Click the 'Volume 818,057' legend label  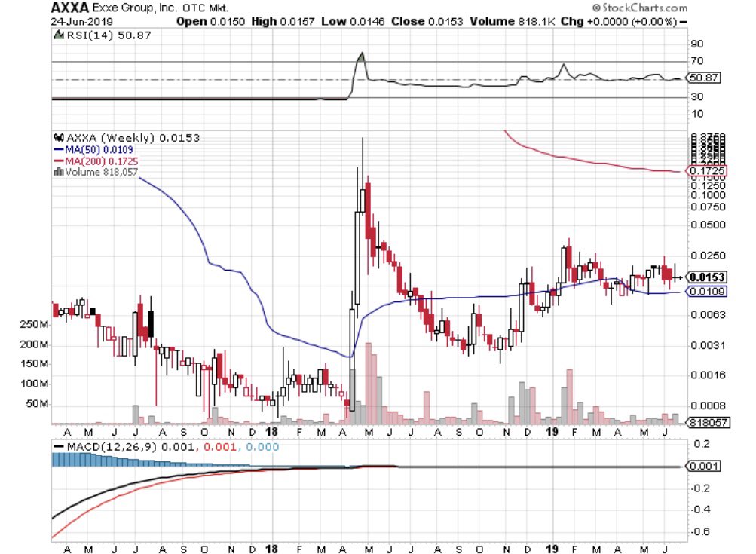click(101, 172)
